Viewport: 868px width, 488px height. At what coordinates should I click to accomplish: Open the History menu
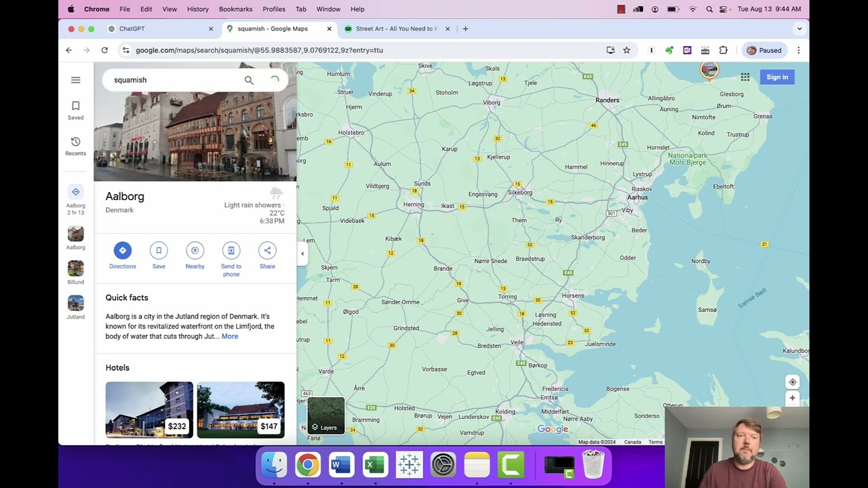click(x=198, y=9)
